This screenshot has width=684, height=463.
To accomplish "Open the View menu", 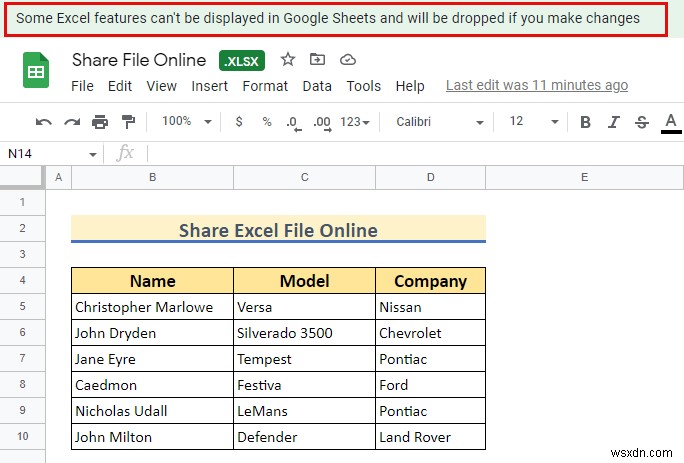I will tap(161, 86).
